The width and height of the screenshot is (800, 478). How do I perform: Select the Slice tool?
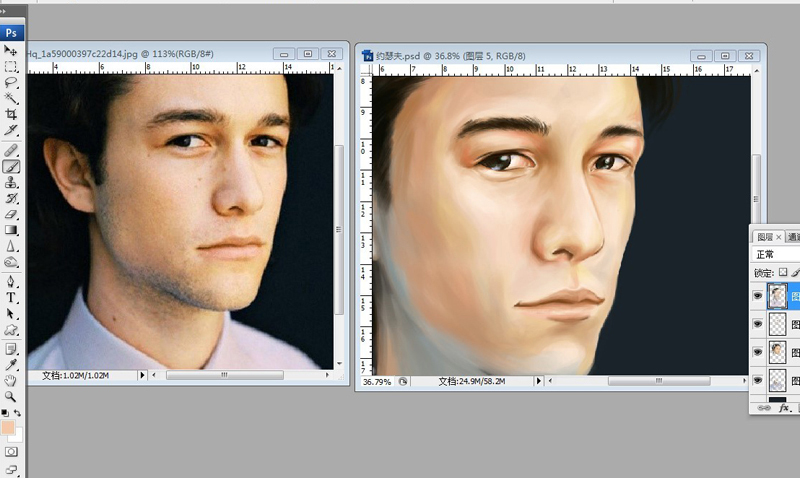click(x=10, y=130)
